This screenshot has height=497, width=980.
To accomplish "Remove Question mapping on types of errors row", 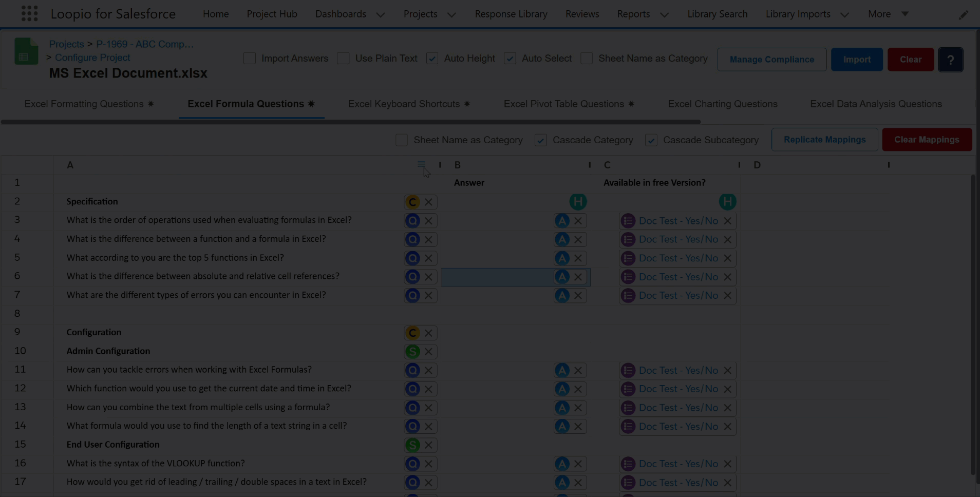I will tap(428, 296).
